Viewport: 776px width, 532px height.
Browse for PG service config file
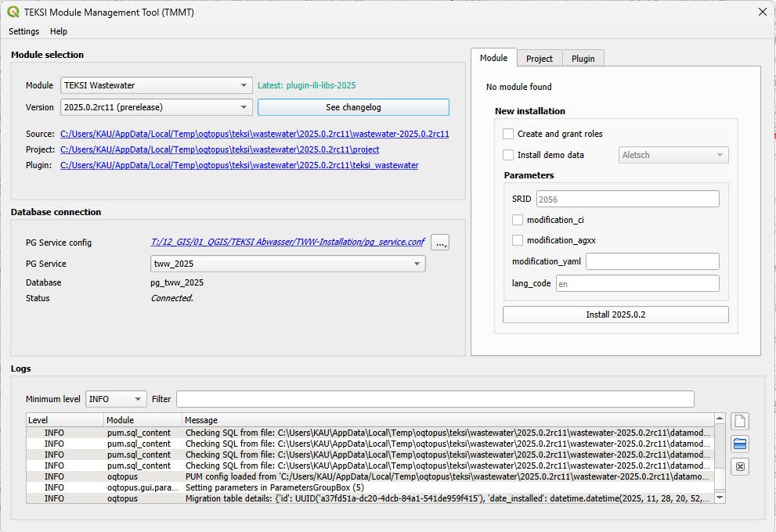(x=440, y=243)
